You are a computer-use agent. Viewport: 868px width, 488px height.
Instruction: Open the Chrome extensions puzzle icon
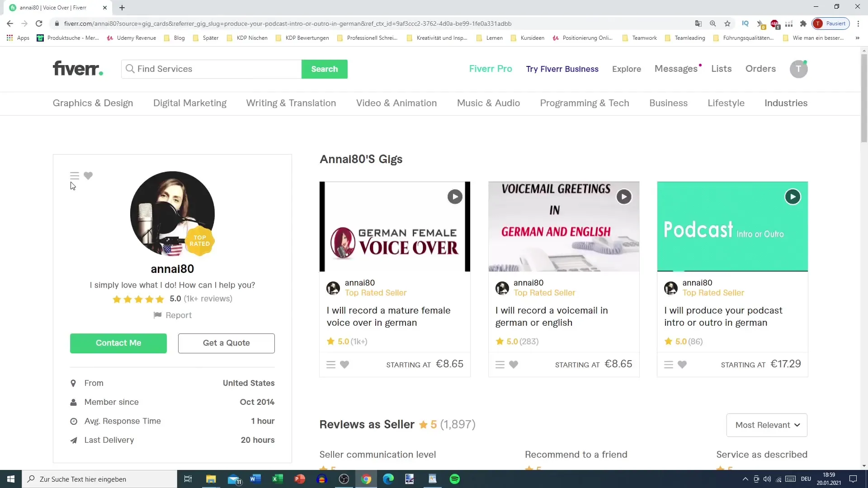click(803, 23)
